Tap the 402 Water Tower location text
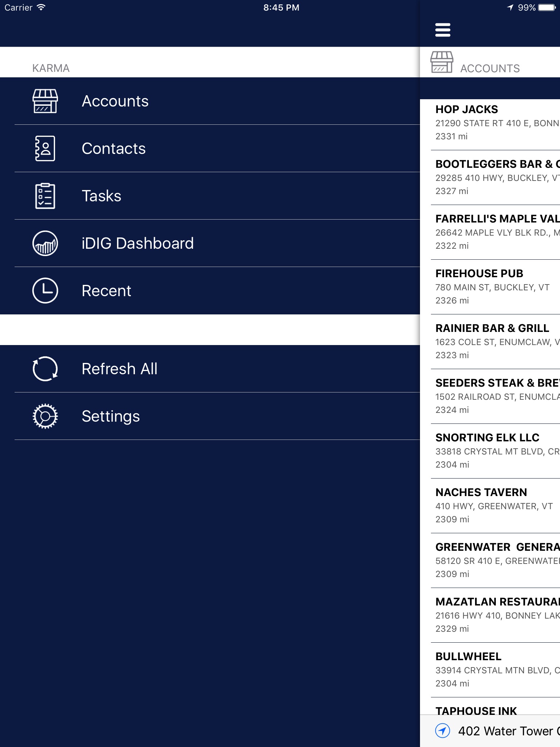Viewport: 560px width, 747px height. (x=509, y=731)
